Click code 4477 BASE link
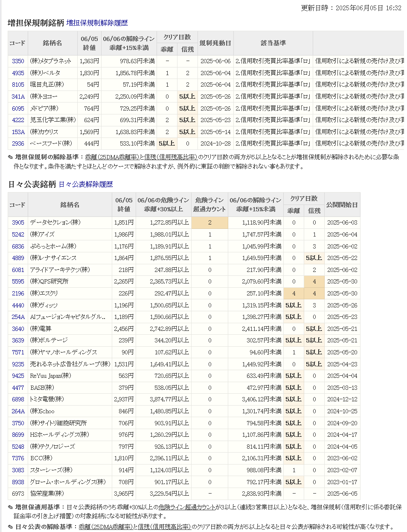Screen dimensions: 407x532 (x=18, y=388)
